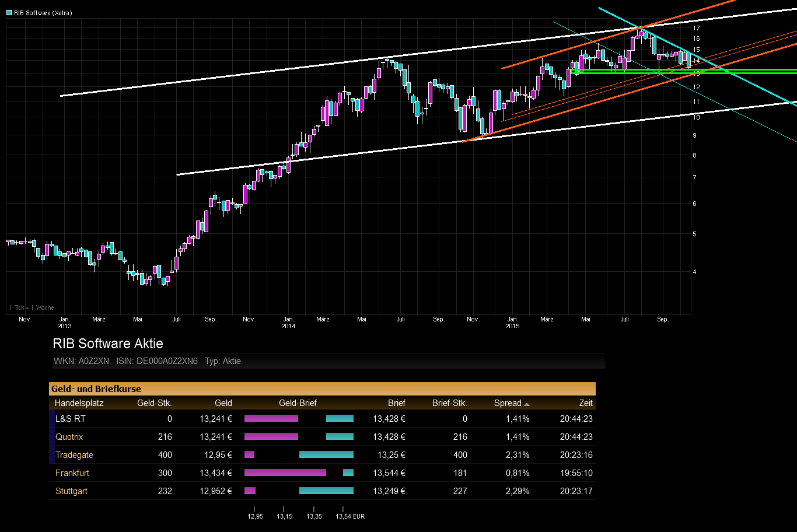Viewport: 797px width, 532px height.
Task: Click the Geld- und Briefkurse section title
Action: (x=96, y=389)
